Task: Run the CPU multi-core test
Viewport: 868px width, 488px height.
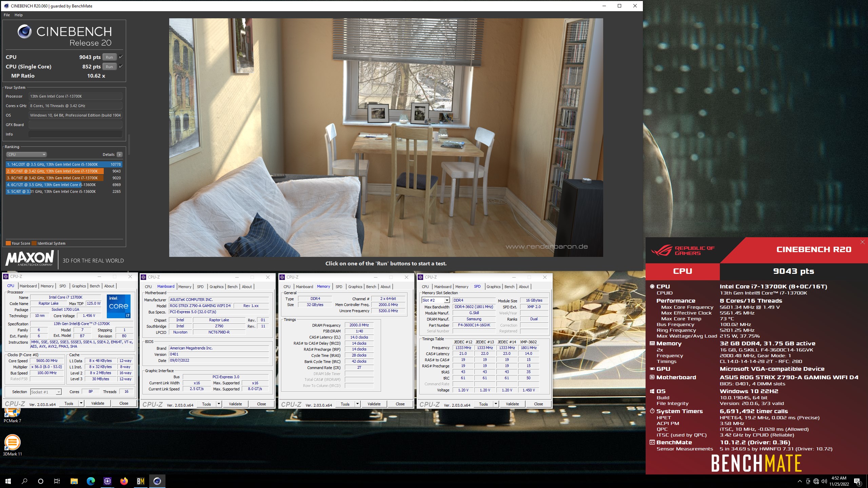Action: tap(109, 57)
